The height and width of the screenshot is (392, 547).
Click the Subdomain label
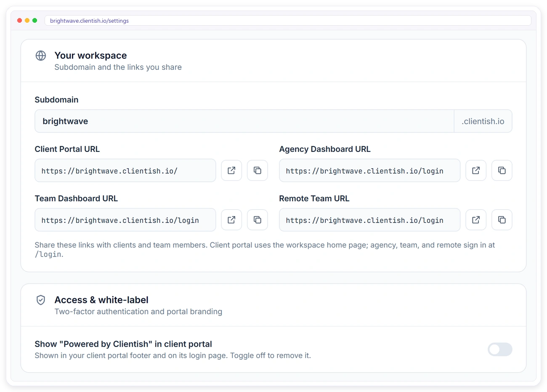pos(56,100)
